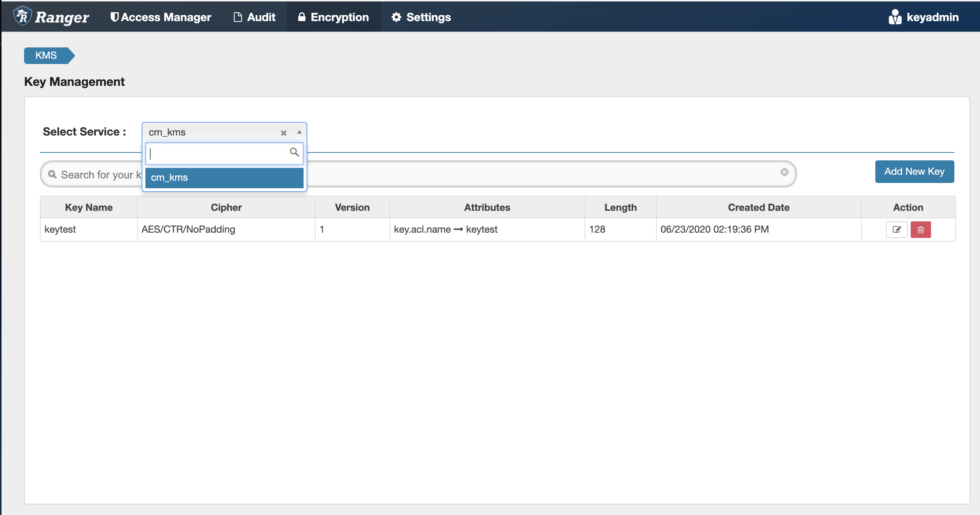Collapse the Select Service dropdown arrow
Image resolution: width=980 pixels, height=515 pixels.
[x=299, y=132]
